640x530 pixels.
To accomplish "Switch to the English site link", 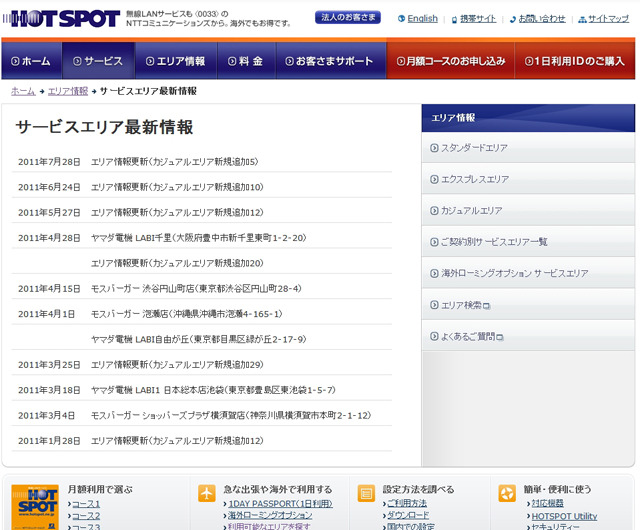I will (x=422, y=18).
